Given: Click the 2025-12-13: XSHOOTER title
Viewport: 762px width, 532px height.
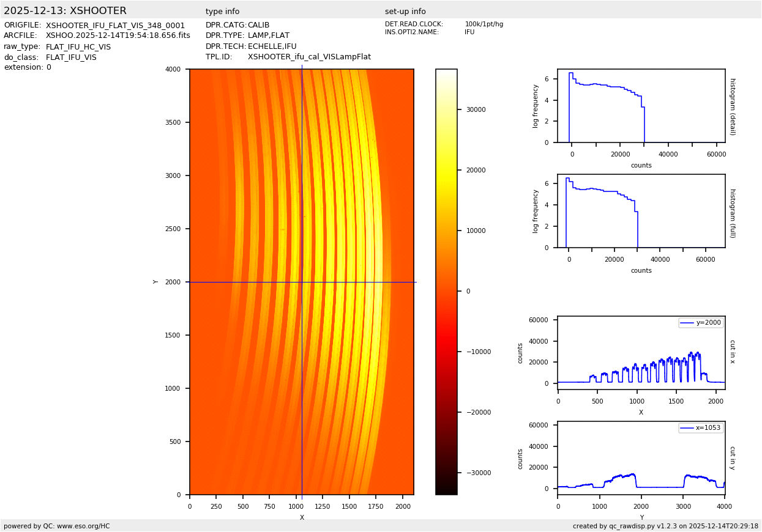Looking at the screenshot, I should 65,11.
